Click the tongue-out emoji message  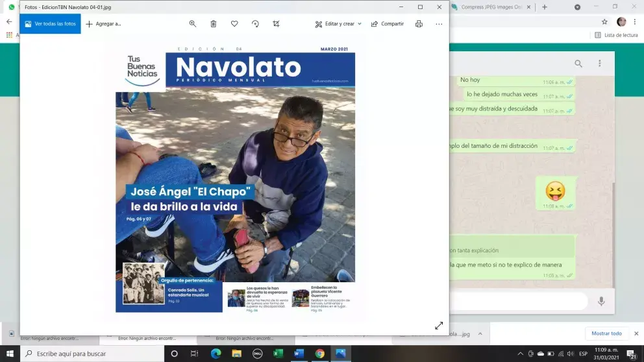(555, 193)
